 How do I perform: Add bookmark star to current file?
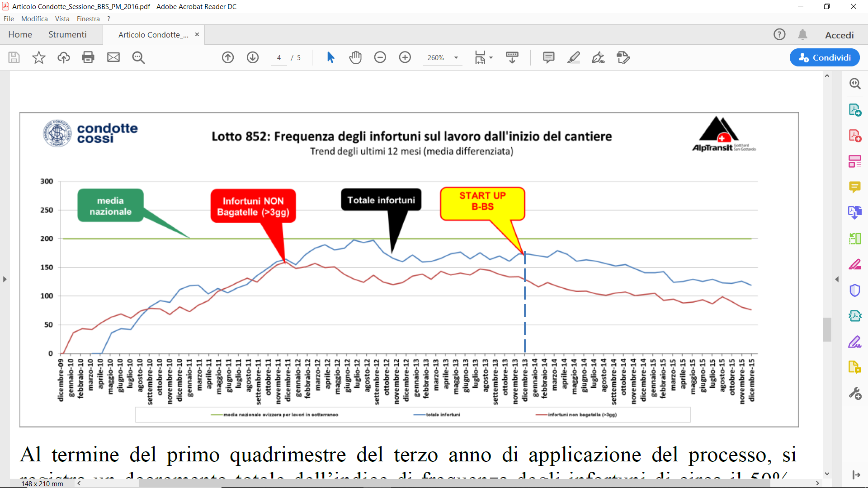(39, 57)
